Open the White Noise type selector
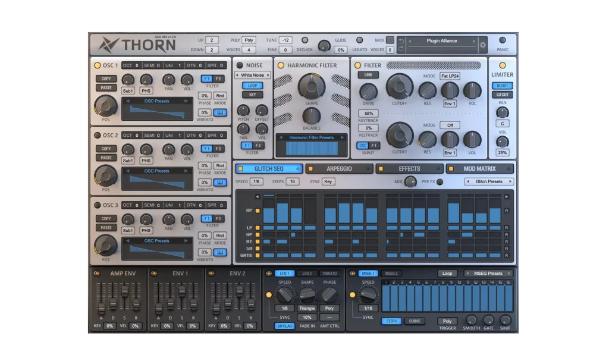Viewport: 609px width, 364px height. coord(252,75)
